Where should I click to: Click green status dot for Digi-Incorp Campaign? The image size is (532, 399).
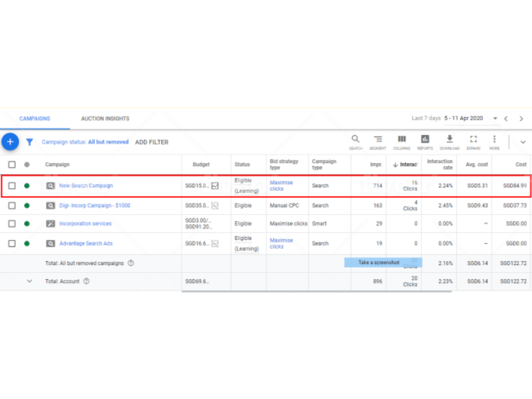[x=27, y=205]
